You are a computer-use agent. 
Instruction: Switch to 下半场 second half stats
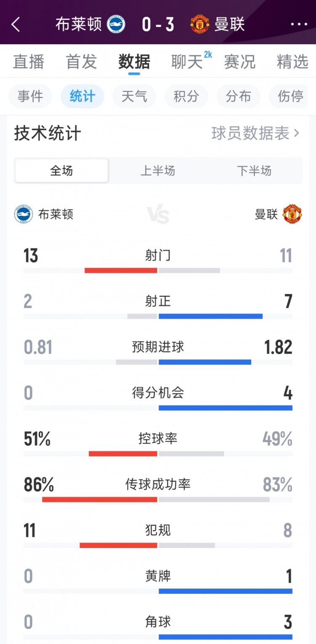254,171
